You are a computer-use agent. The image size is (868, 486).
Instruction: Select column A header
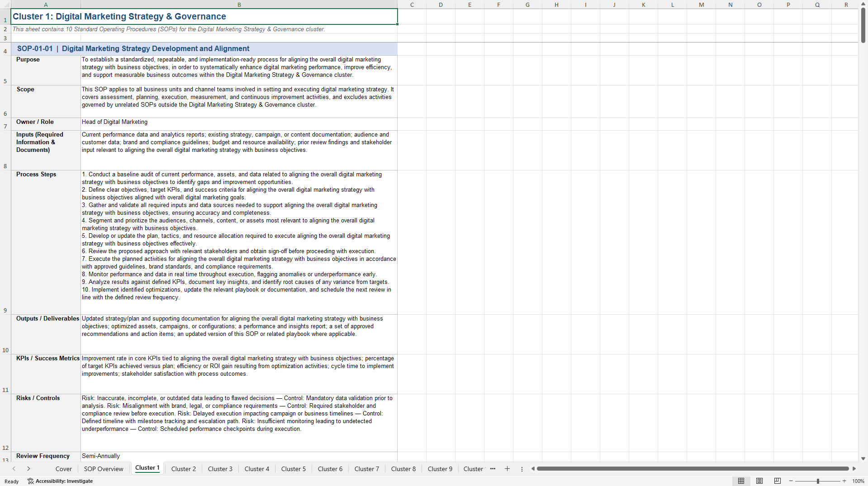46,5
